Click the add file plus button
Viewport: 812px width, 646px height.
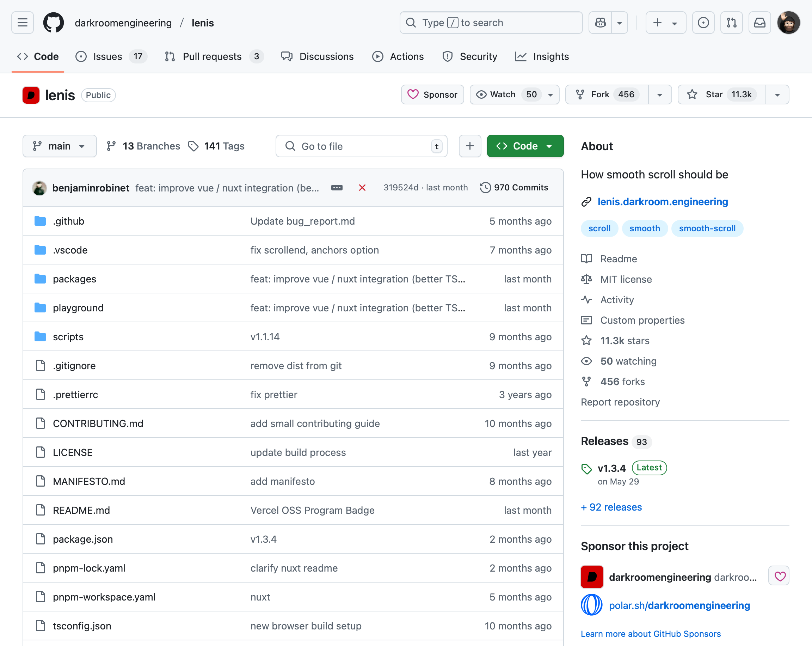(470, 146)
